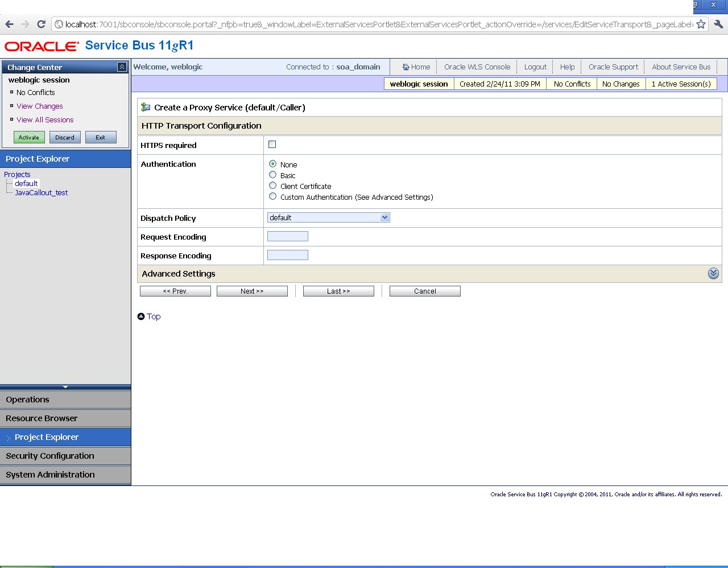This screenshot has width=728, height=568.
Task: Select Basic authentication radio button
Action: coord(273,175)
